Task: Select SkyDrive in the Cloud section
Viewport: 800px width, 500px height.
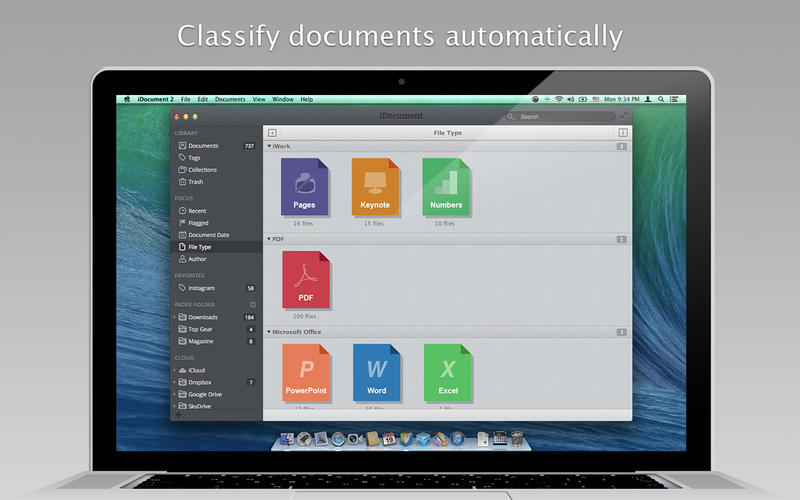Action: pos(216,407)
